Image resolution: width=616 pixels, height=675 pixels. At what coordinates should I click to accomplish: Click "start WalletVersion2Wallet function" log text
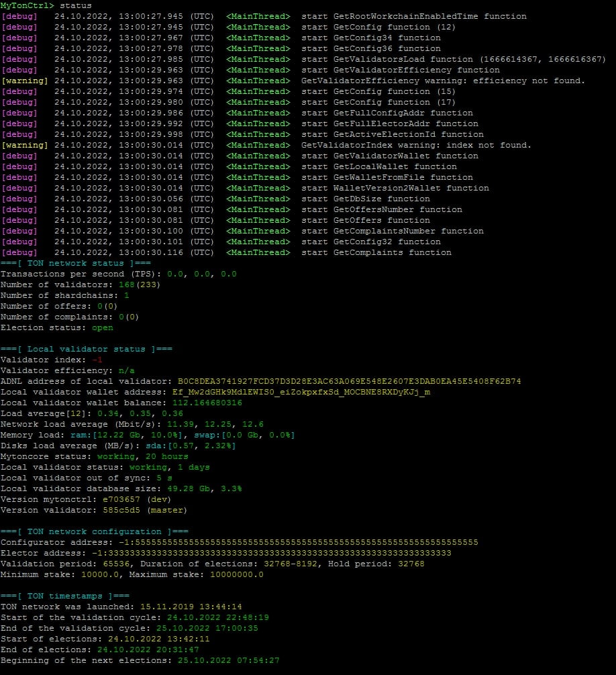(395, 189)
